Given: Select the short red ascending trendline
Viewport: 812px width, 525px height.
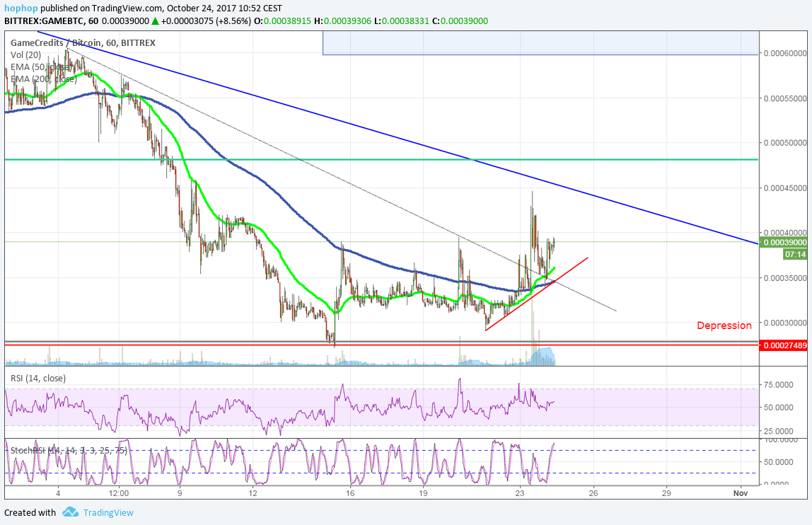Looking at the screenshot, I should point(536,294).
